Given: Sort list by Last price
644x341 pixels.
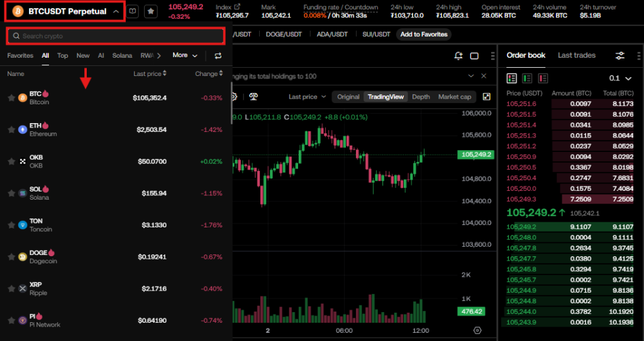Looking at the screenshot, I should (150, 74).
